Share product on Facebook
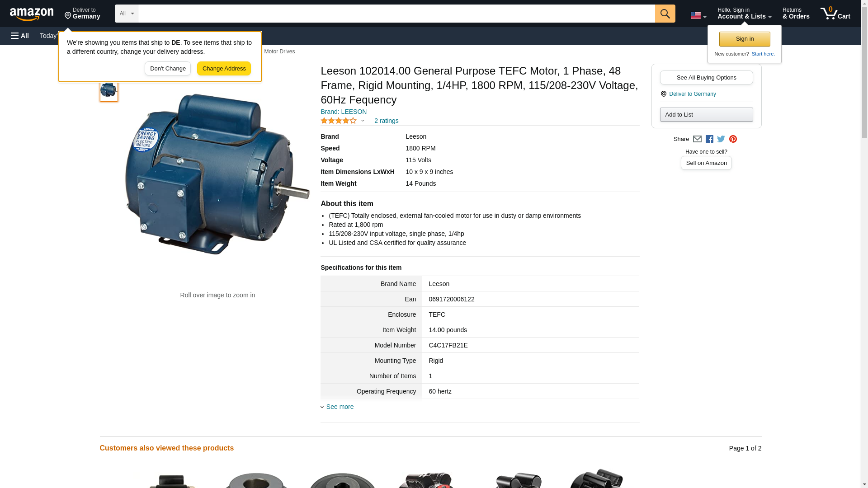 [709, 139]
